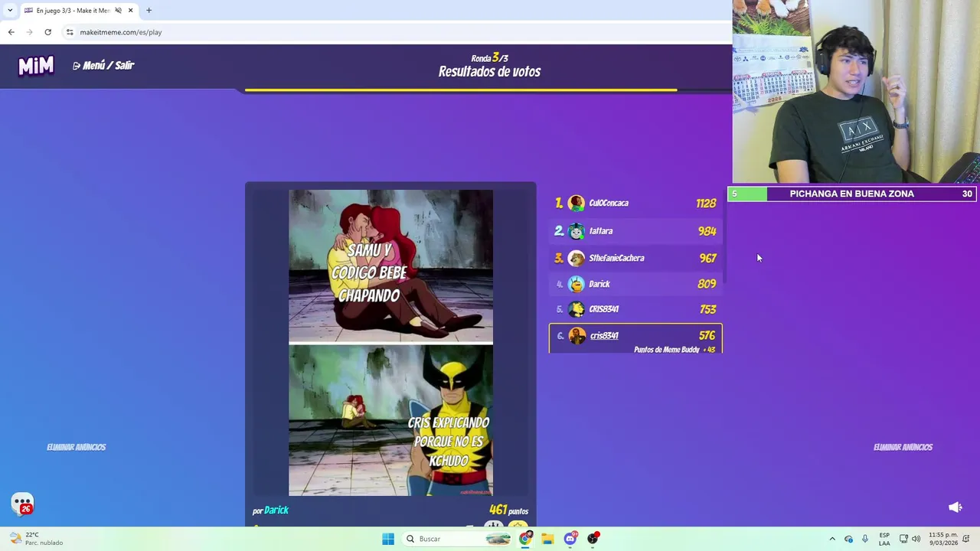Image resolution: width=980 pixels, height=551 pixels.
Task: Click left 'Eliminar anuncios' link
Action: [76, 447]
